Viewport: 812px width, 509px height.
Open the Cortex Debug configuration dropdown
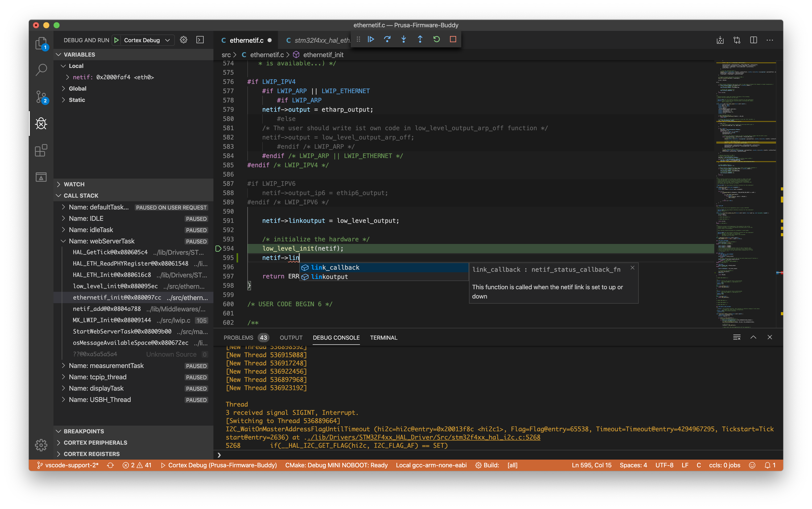coord(147,40)
